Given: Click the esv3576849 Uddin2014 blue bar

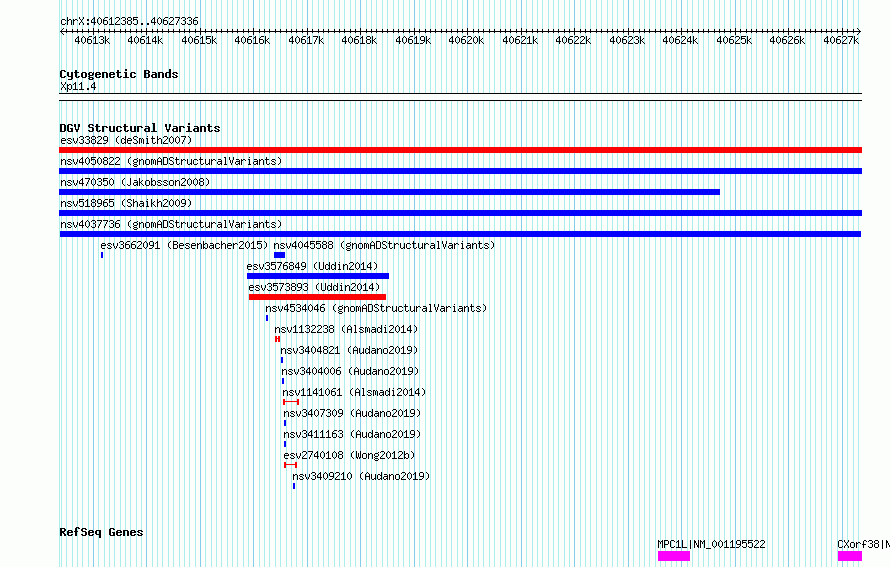Looking at the screenshot, I should [318, 276].
